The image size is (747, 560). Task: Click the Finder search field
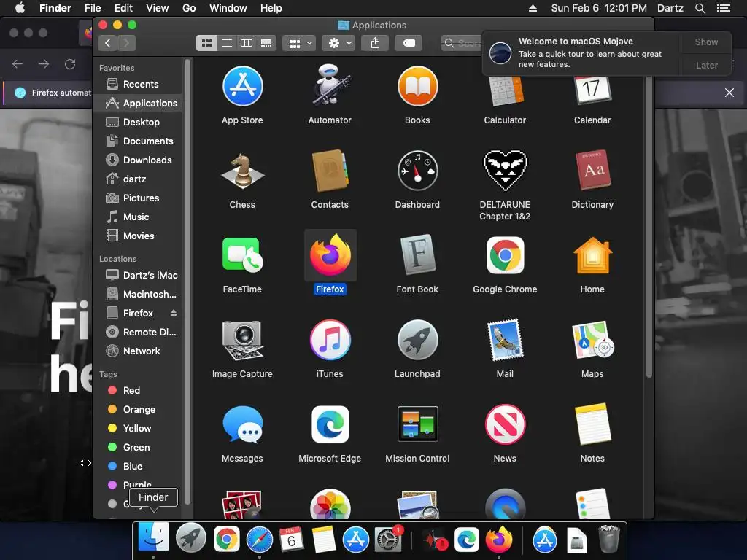462,43
